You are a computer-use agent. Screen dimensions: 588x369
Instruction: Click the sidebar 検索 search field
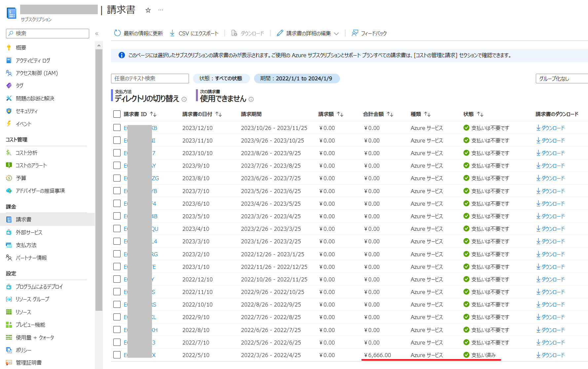tap(48, 33)
